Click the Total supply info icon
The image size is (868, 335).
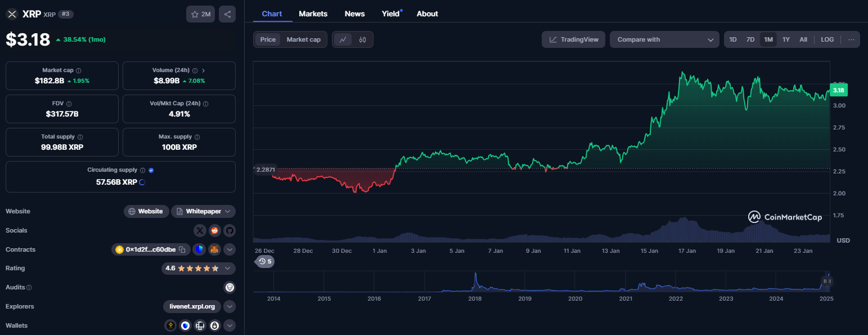click(x=80, y=137)
